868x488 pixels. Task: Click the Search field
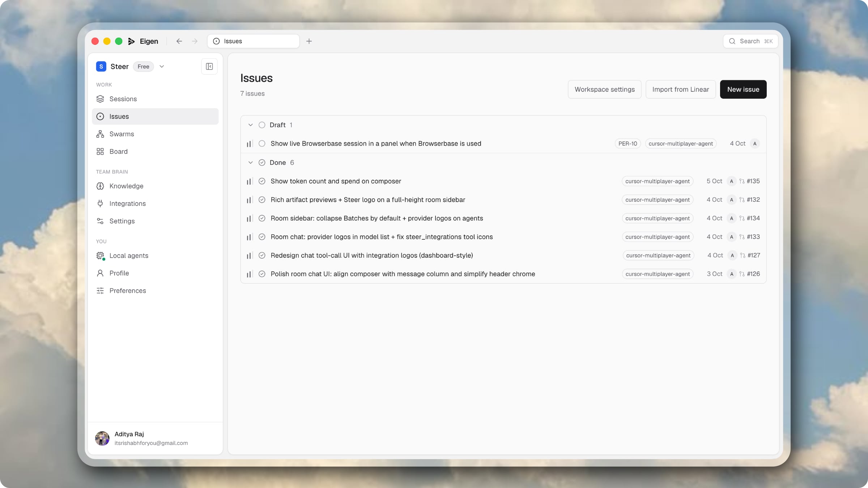[x=750, y=41]
